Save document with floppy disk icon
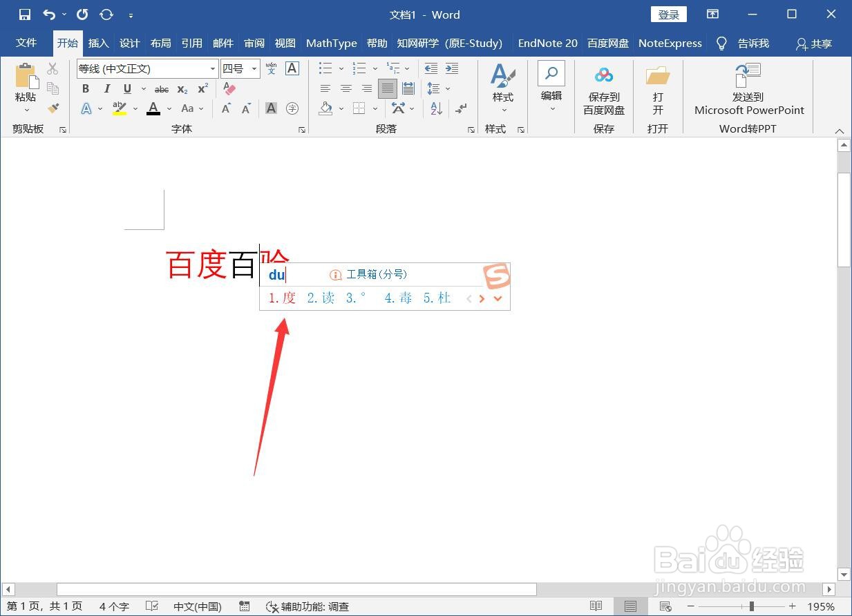852x616 pixels. click(24, 15)
